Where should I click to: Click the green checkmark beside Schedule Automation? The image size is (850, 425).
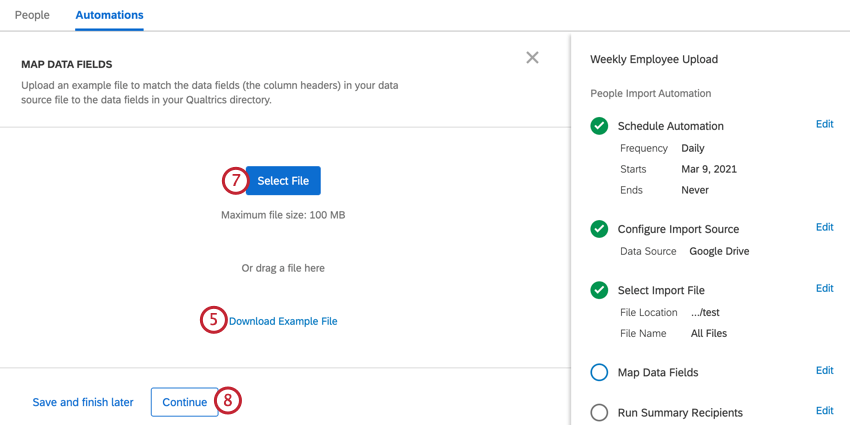click(x=599, y=126)
